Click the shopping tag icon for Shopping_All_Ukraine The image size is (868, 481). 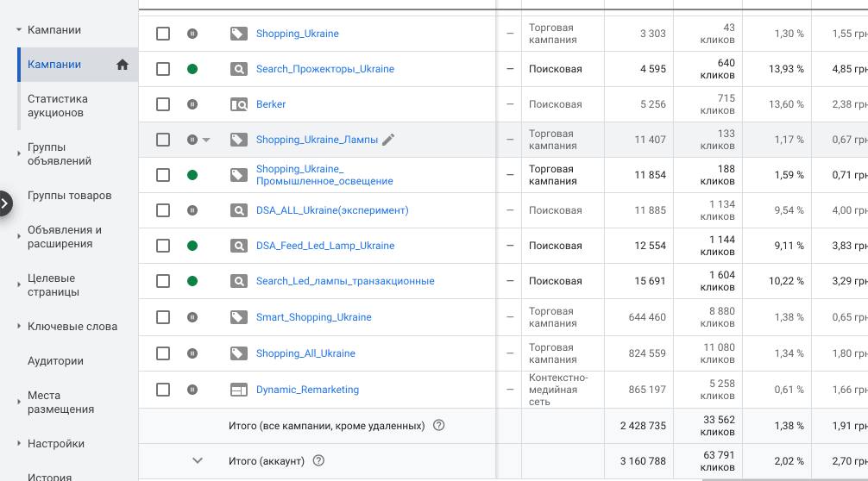point(239,353)
